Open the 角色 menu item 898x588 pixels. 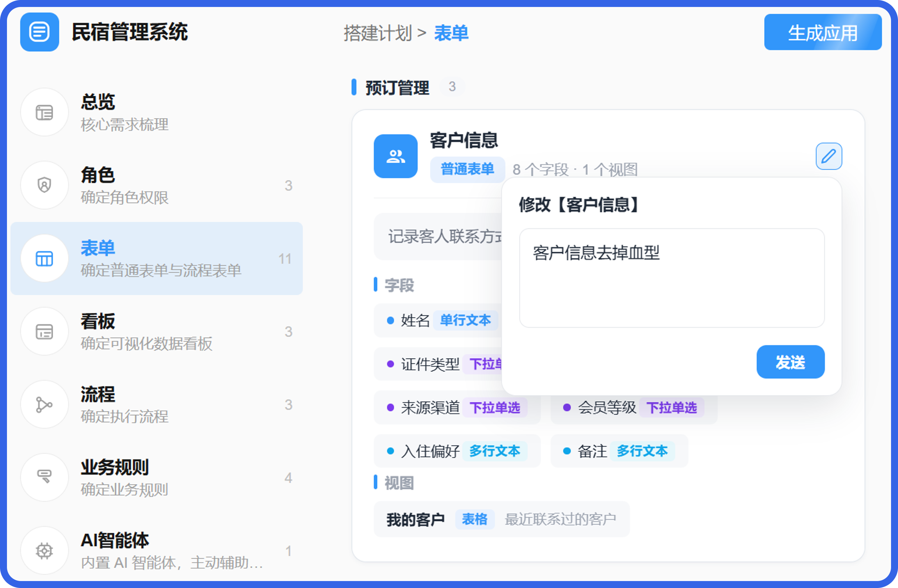157,185
